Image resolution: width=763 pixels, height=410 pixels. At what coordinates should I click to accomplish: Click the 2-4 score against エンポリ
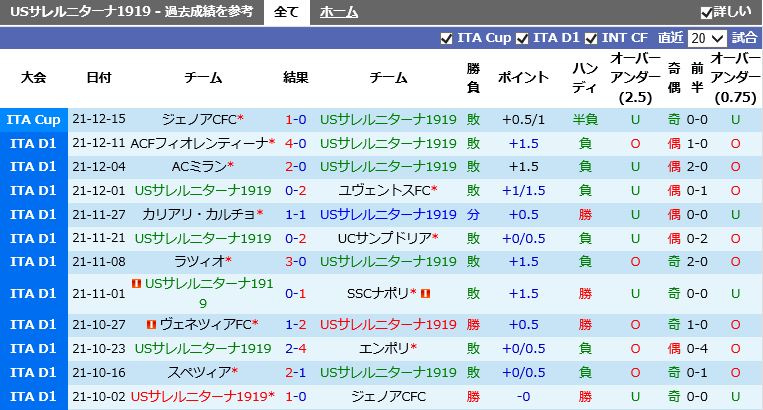coord(295,348)
